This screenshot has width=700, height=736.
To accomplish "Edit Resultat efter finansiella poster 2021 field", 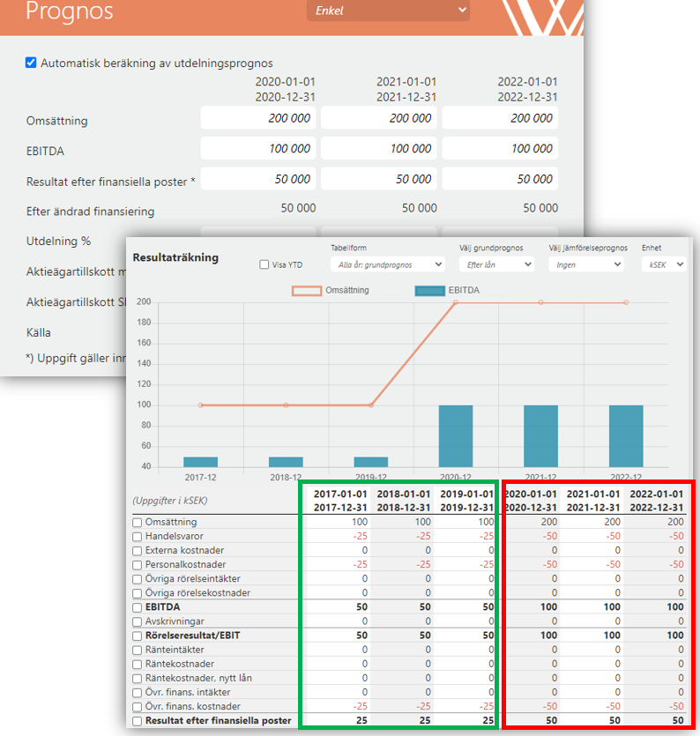I will point(379,179).
